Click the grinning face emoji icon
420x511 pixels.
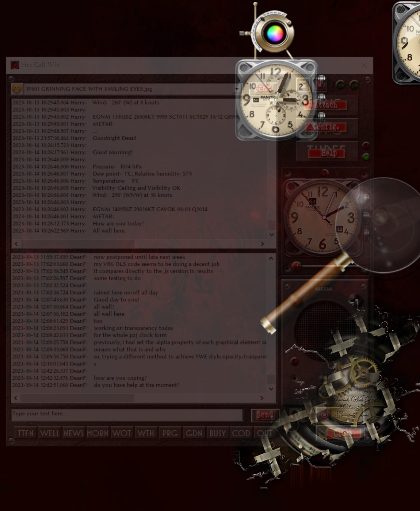16,89
